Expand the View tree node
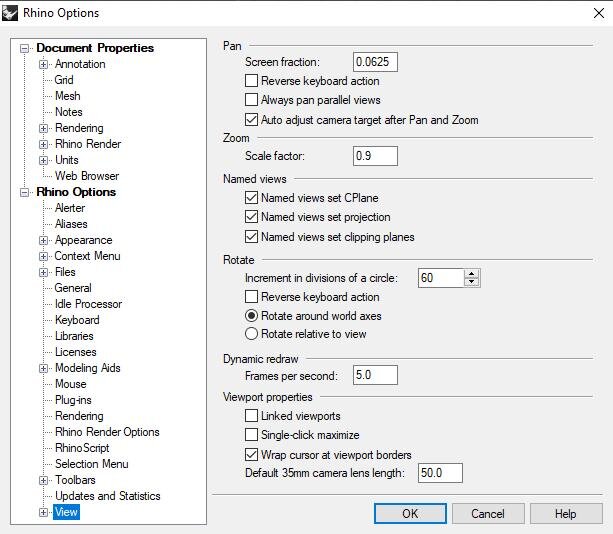 pos(43,512)
